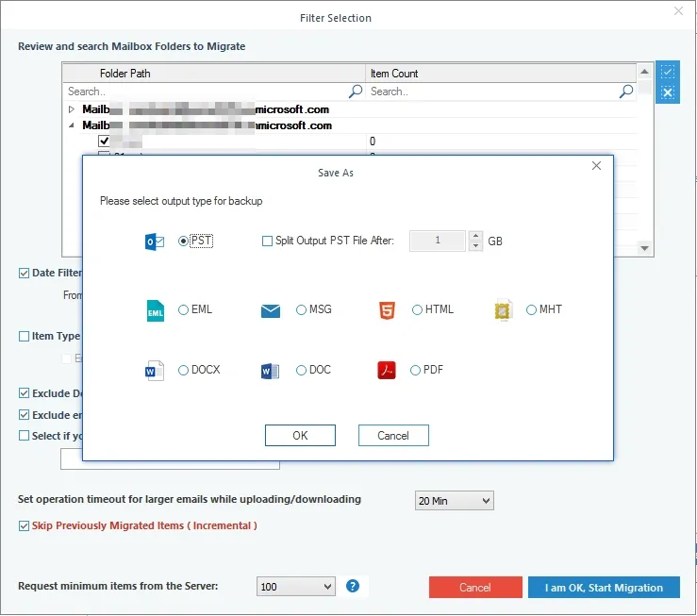
Task: Click the deselect all folders icon
Action: click(x=667, y=92)
